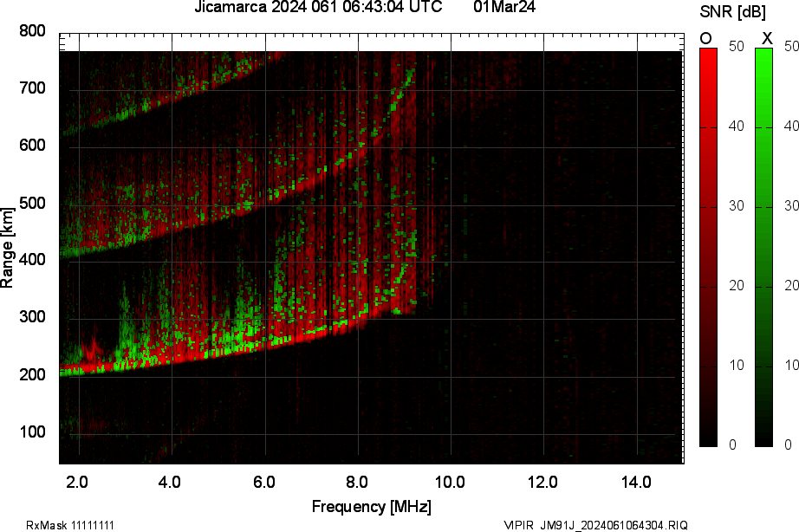The width and height of the screenshot is (799, 532).
Task: Click the 'VIPIR JM91J_2024061064304.RIQ' filename text
Action: [595, 525]
